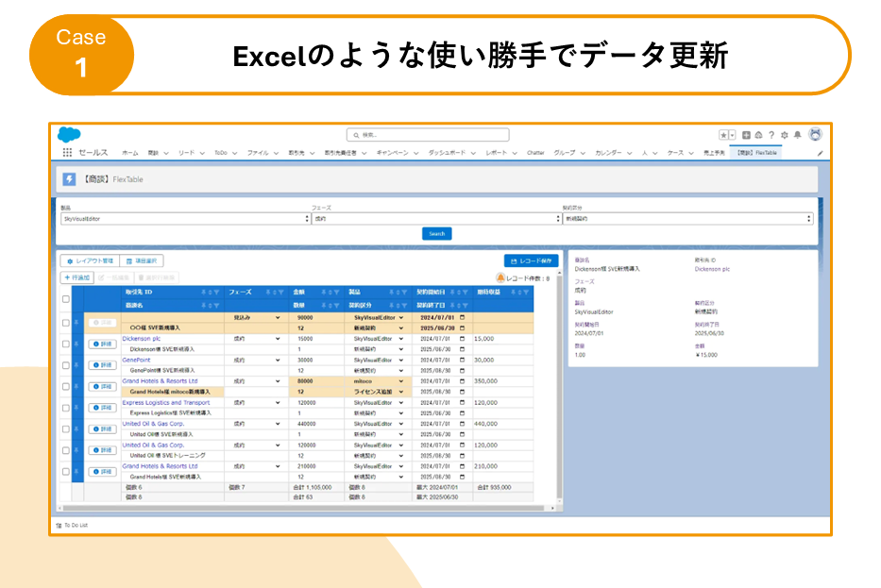Click the favorites star icon
The image size is (881, 588).
(723, 135)
